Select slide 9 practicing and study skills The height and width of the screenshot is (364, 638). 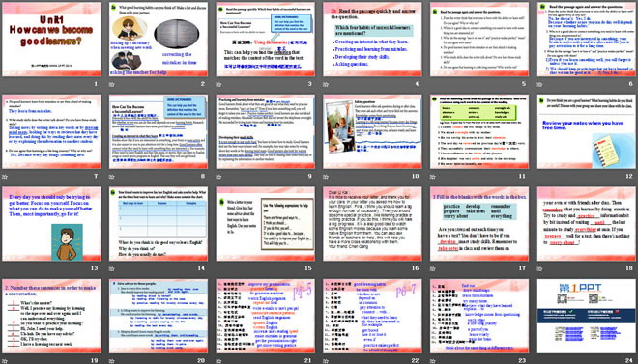(265, 131)
